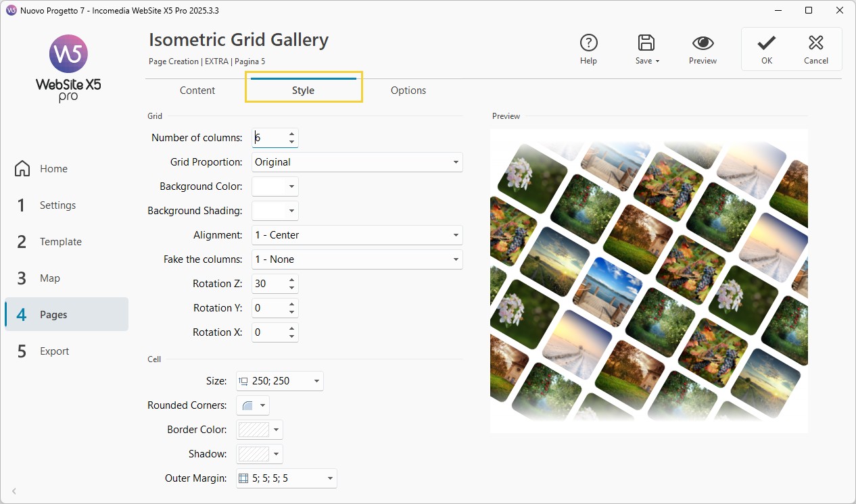Open step 2 Template
Image resolution: width=856 pixels, height=504 pixels.
tap(66, 242)
